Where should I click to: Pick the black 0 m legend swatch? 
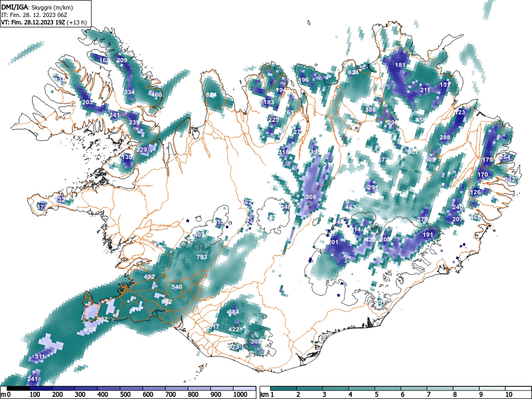pyautogui.click(x=18, y=388)
